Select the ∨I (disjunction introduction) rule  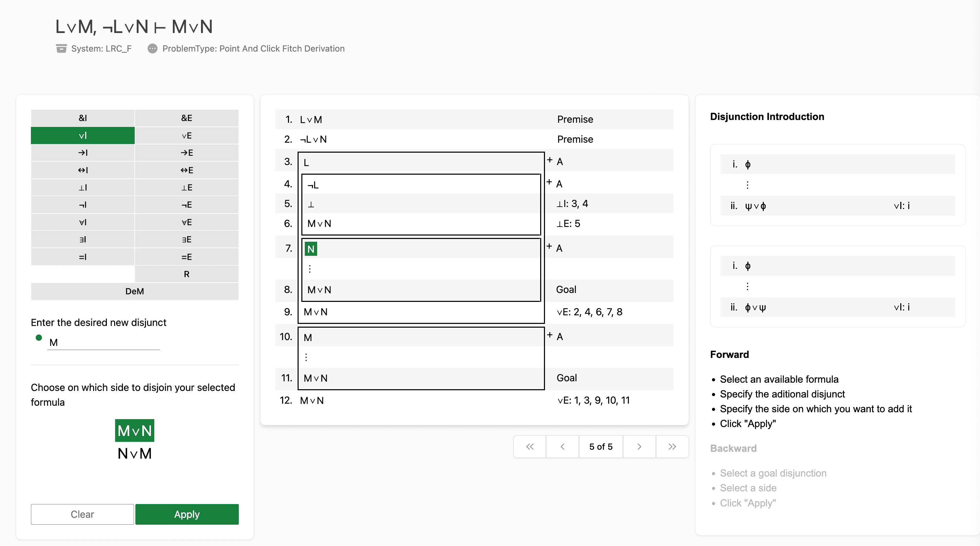(82, 135)
